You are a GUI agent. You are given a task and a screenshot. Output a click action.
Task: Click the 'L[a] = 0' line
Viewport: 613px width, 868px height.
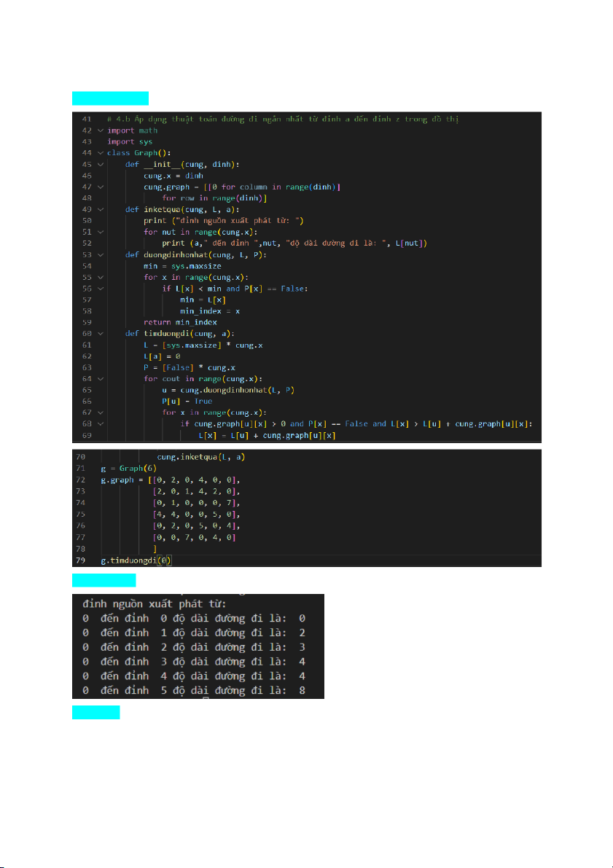[162, 356]
